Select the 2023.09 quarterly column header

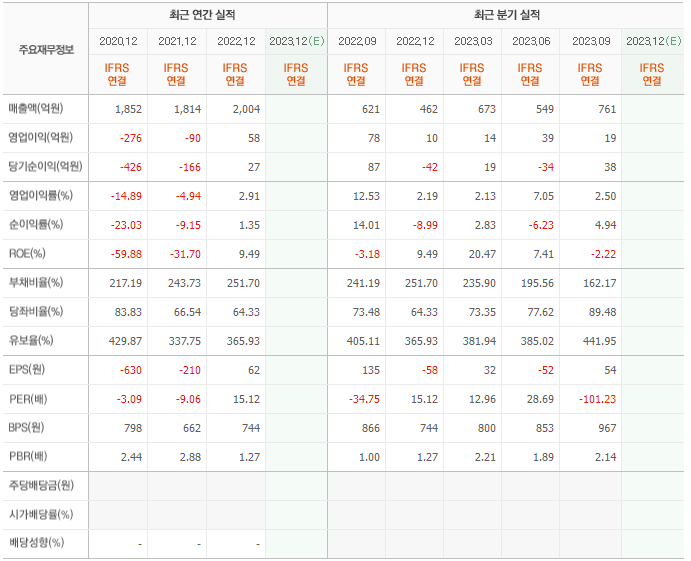[591, 41]
